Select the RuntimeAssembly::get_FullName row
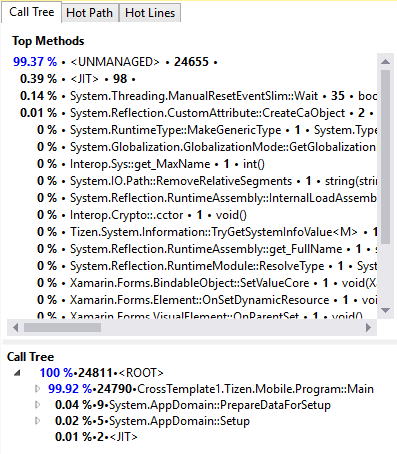 (207, 249)
